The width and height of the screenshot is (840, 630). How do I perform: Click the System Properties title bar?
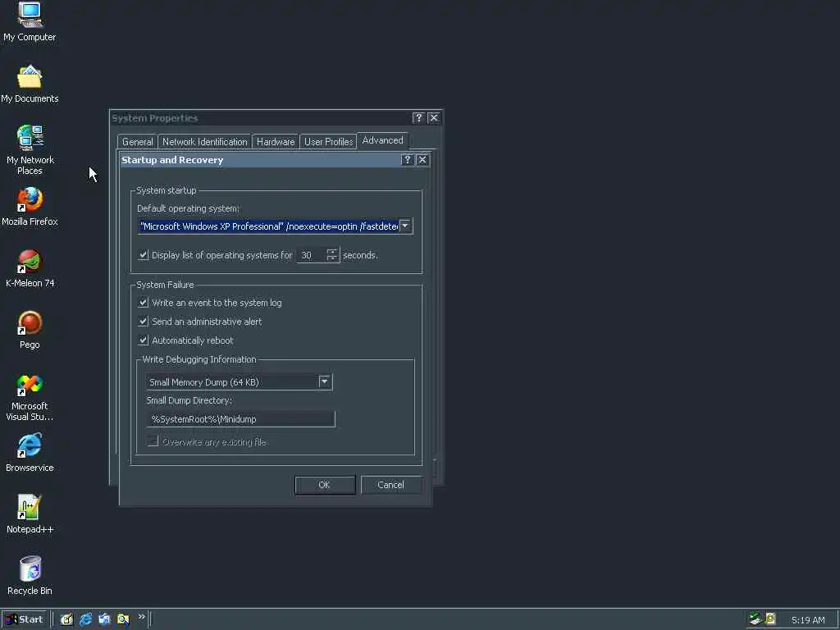pyautogui.click(x=261, y=118)
